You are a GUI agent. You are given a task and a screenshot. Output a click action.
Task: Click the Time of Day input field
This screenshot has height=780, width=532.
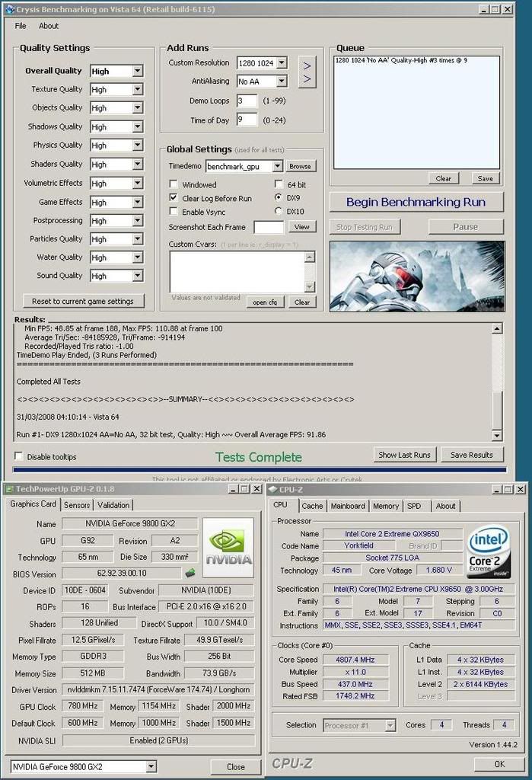click(x=247, y=120)
